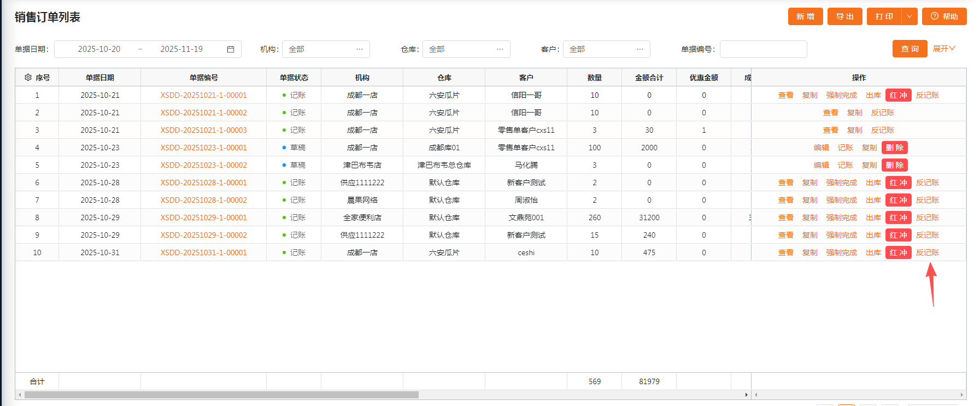Click the 单据编号 column header
Screen dimensions: 980x406
[x=204, y=78]
